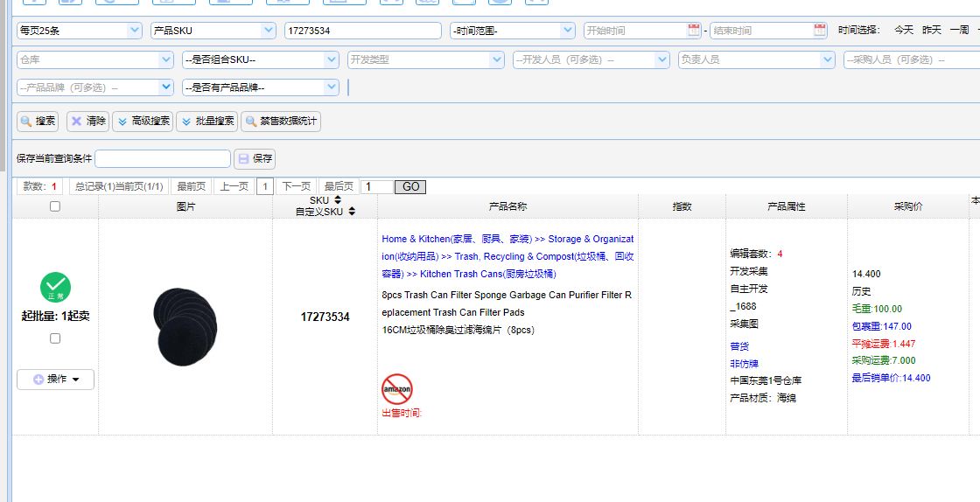Toggle the select-all header checkbox
Image resolution: width=980 pixels, height=502 pixels.
[x=55, y=206]
